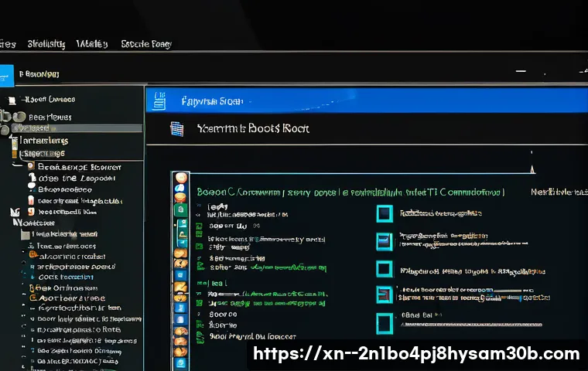Toggle the second cyan checkbox in the list

pyautogui.click(x=385, y=240)
